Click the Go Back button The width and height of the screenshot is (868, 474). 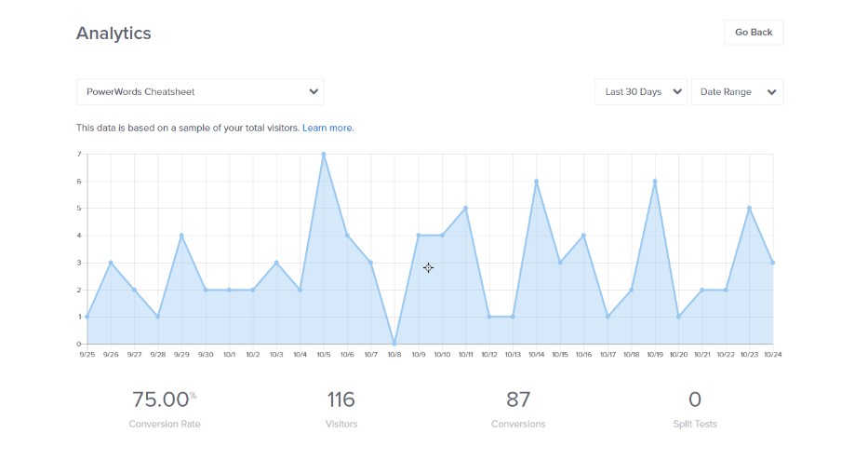click(753, 33)
